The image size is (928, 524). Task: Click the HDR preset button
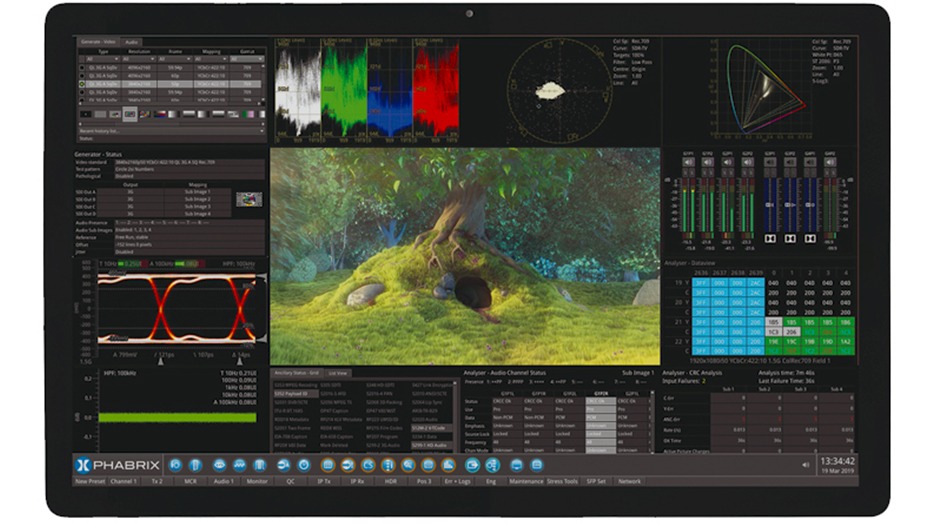tap(390, 481)
